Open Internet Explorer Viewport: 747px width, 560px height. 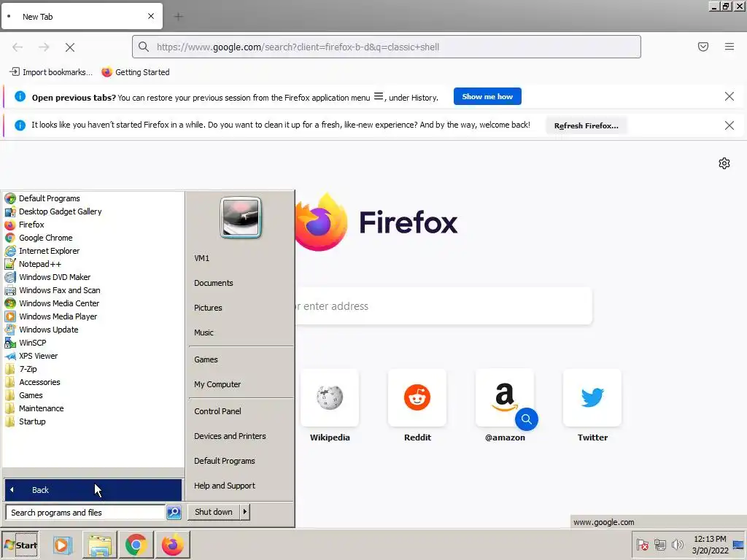point(42,251)
